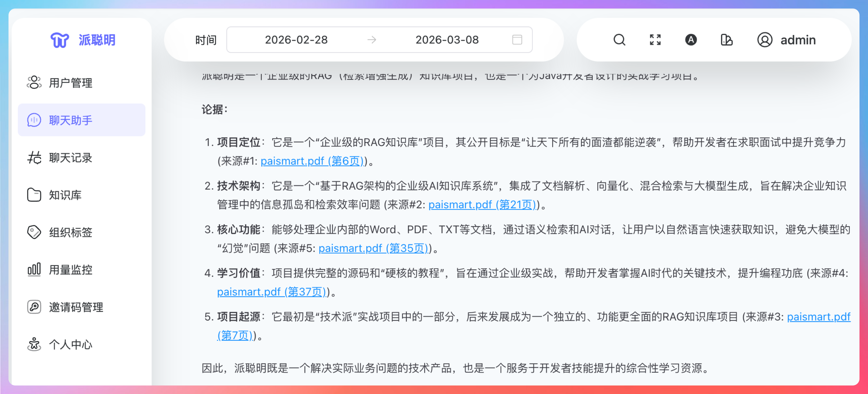Click the 用量监控 bar chart icon
This screenshot has height=394, width=868.
point(34,270)
